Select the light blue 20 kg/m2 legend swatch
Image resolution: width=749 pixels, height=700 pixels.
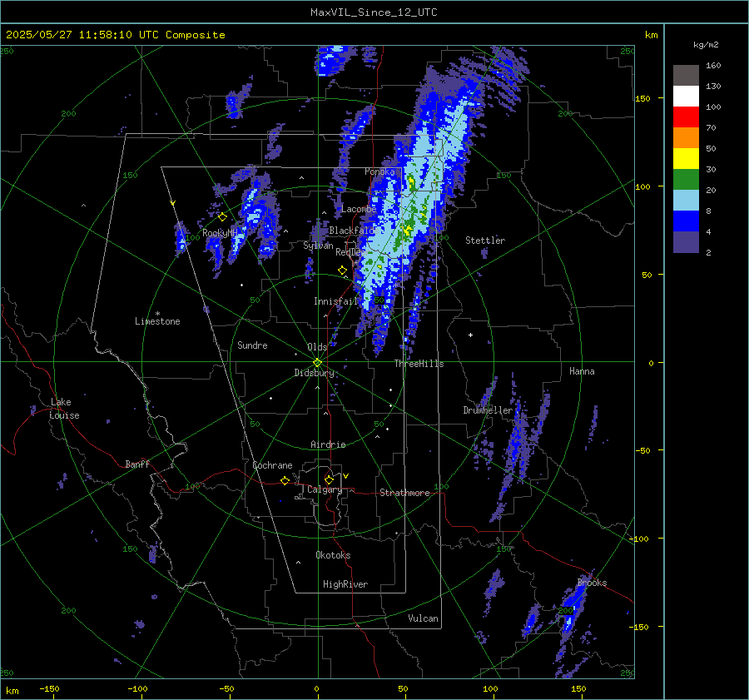[x=686, y=201]
